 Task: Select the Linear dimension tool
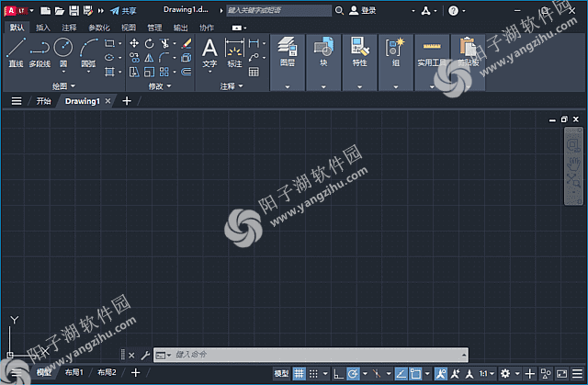pyautogui.click(x=254, y=43)
